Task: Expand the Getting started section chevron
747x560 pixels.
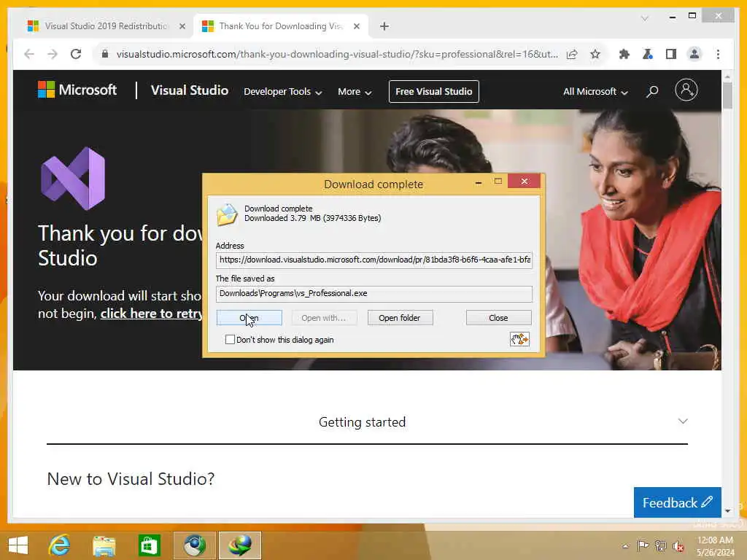Action: point(683,421)
